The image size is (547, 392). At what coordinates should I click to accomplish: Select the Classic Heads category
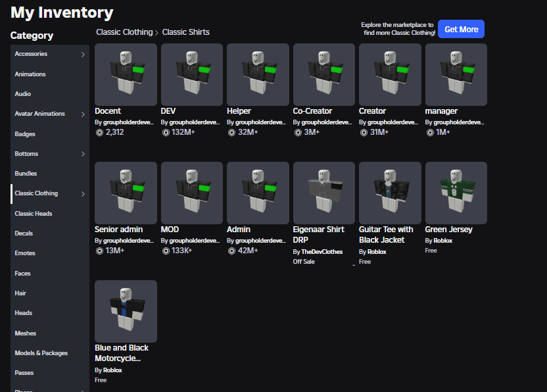click(50, 214)
